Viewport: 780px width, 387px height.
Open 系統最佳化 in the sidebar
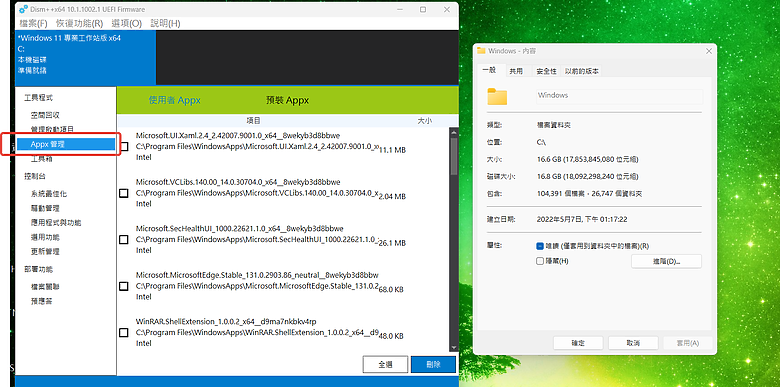click(x=49, y=194)
